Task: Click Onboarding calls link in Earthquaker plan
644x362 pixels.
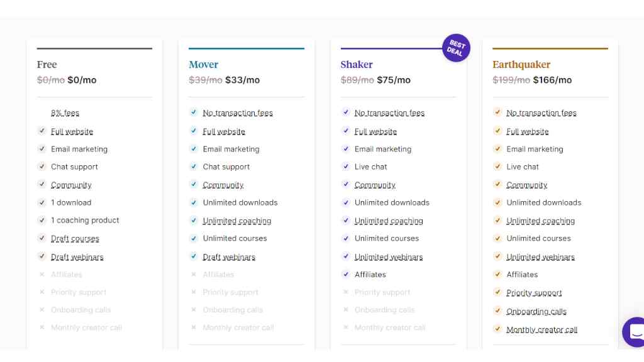Action: [536, 312]
